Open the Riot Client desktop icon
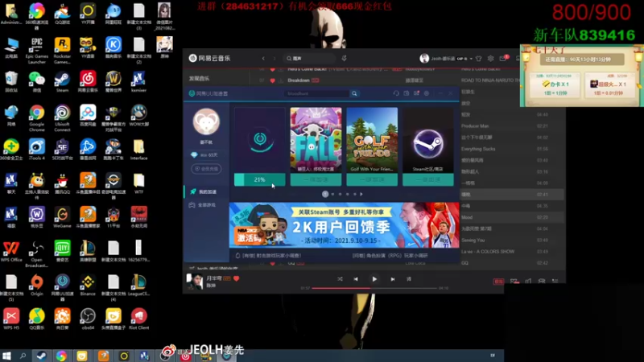Viewport: 644px width, 362px height. coord(138,319)
